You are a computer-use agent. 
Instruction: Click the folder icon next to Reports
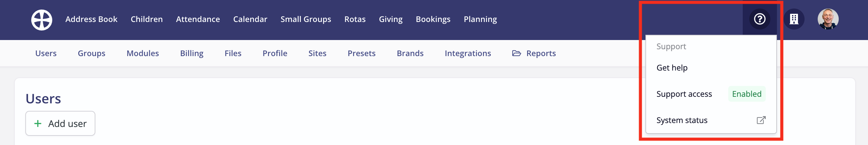tap(516, 53)
